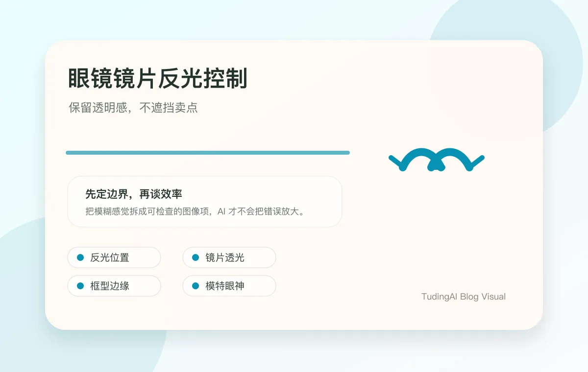Expand the 框型边缘 tag
Screen dimensions: 588x372
[114, 286]
